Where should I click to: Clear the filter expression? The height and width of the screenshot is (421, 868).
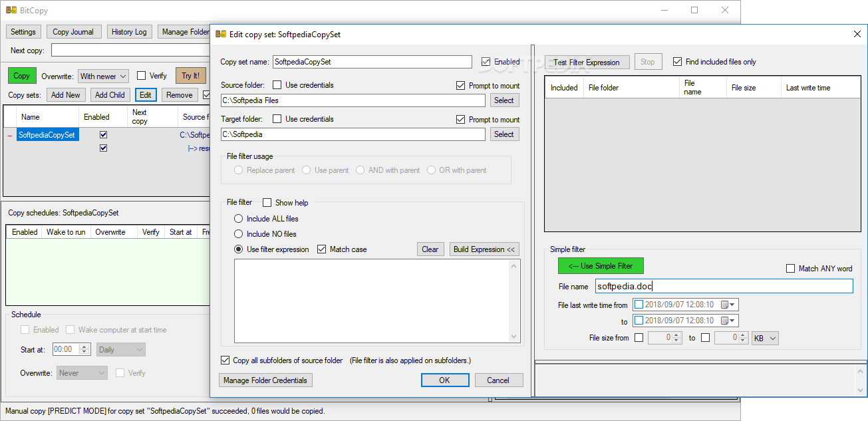[430, 249]
